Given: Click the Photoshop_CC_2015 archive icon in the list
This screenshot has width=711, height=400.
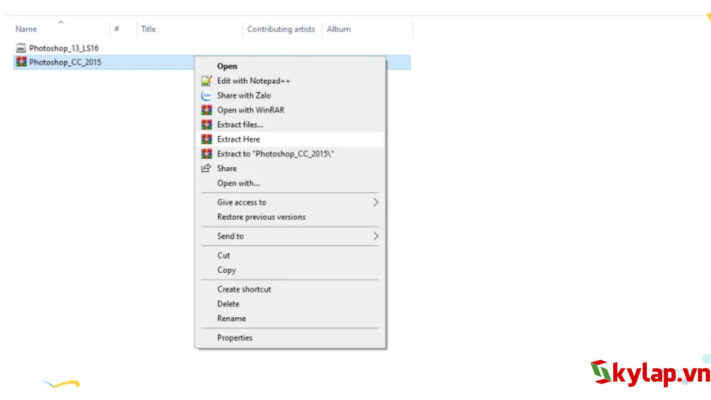Looking at the screenshot, I should (21, 62).
